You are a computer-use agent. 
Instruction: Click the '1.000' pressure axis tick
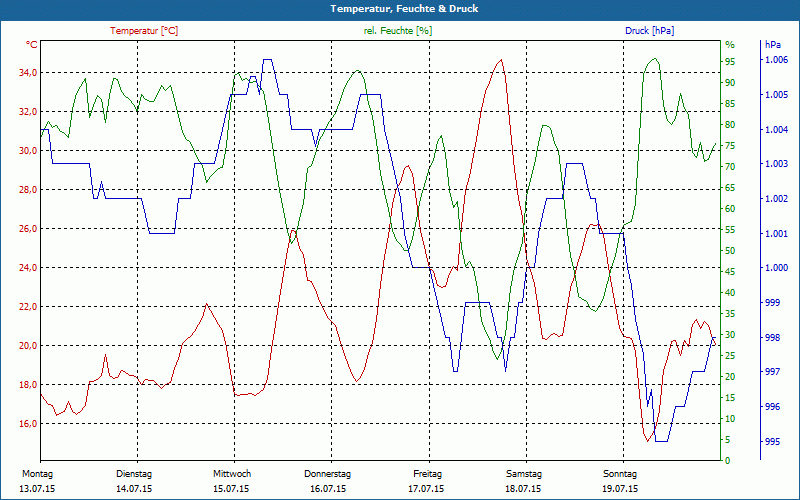(x=776, y=268)
